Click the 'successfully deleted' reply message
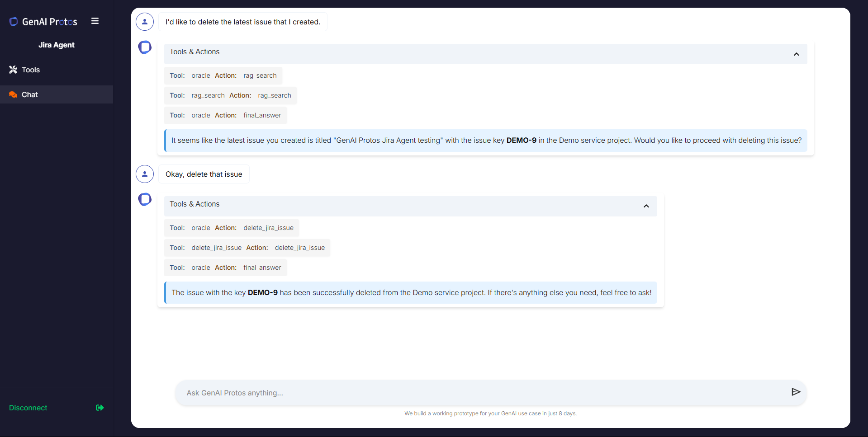This screenshot has height=437, width=868. [411, 293]
